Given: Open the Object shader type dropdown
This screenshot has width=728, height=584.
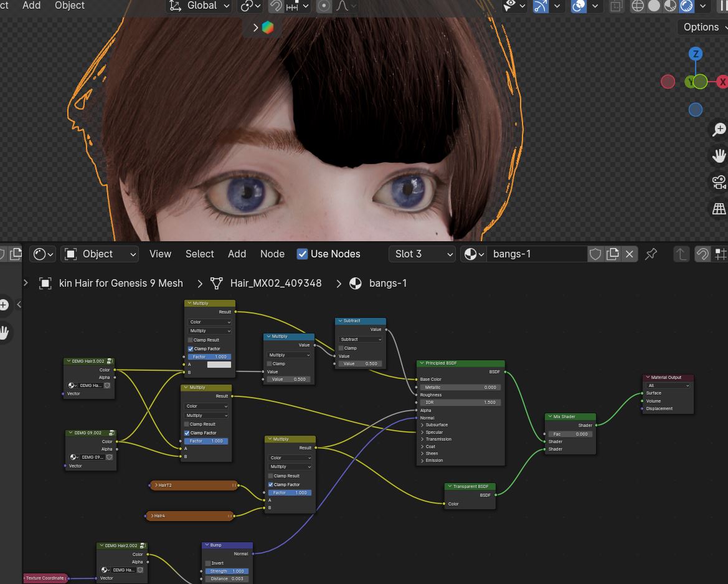Looking at the screenshot, I should click(100, 254).
